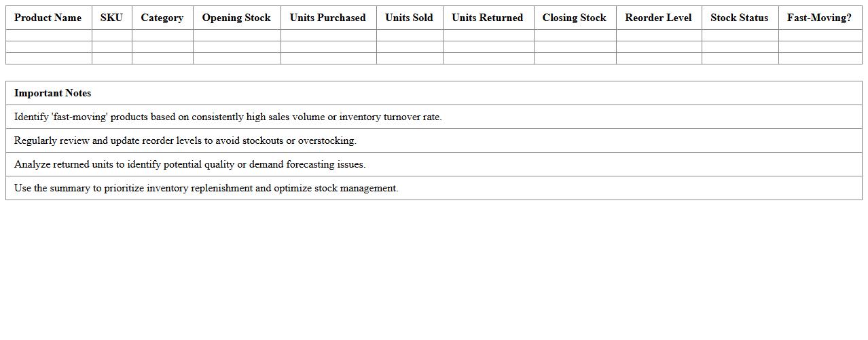
Task: Select first empty cell under Closing Stock
Action: [575, 35]
